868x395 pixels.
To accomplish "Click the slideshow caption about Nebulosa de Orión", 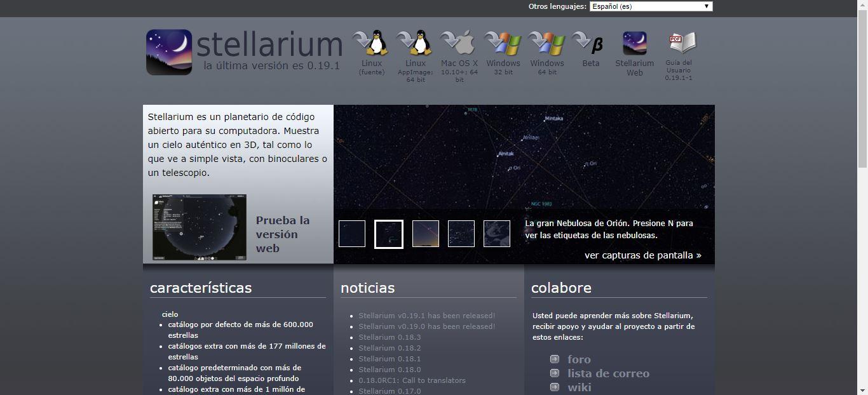I will tap(609, 229).
